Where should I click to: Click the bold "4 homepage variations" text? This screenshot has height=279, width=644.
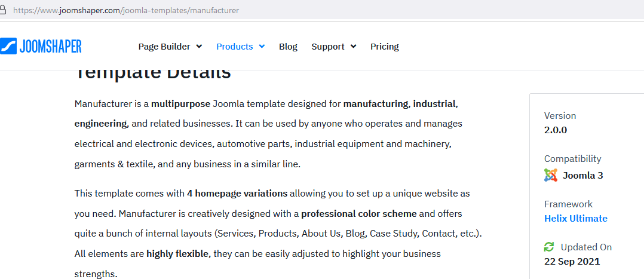(237, 194)
